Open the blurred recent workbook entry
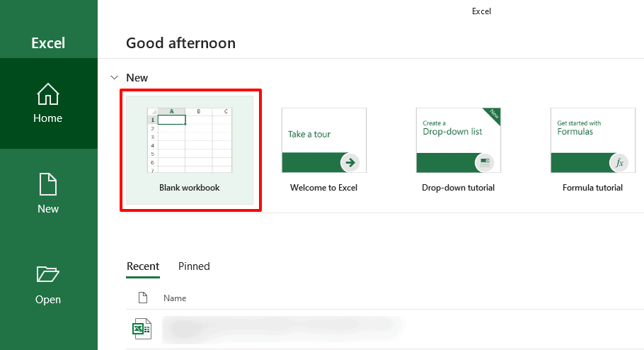This screenshot has width=644, height=350. click(283, 329)
